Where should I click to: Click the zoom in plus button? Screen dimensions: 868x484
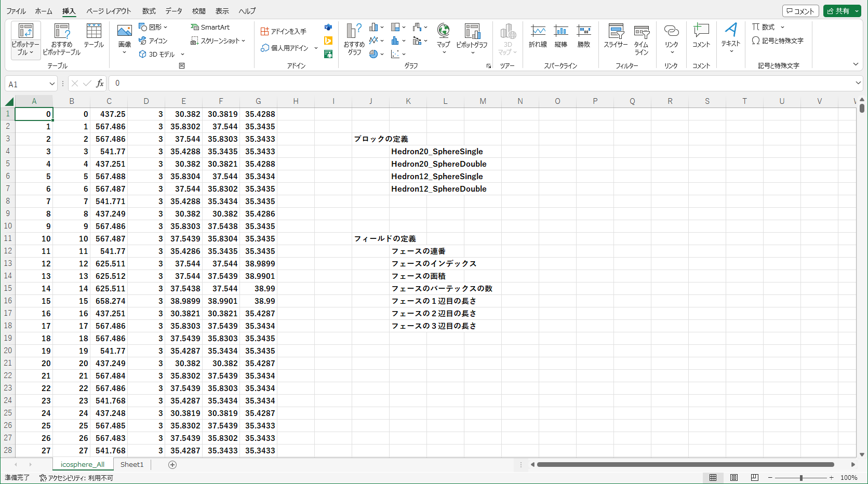point(832,478)
